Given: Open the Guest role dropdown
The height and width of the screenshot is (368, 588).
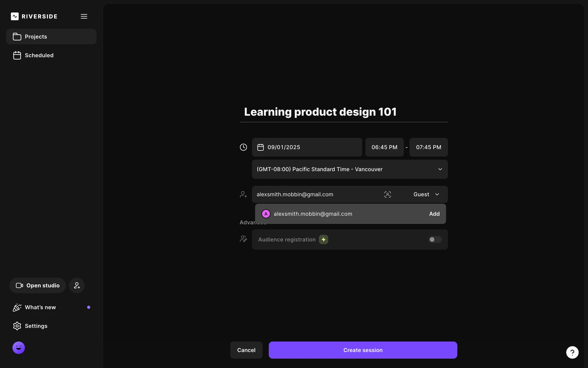Looking at the screenshot, I should 426,194.
